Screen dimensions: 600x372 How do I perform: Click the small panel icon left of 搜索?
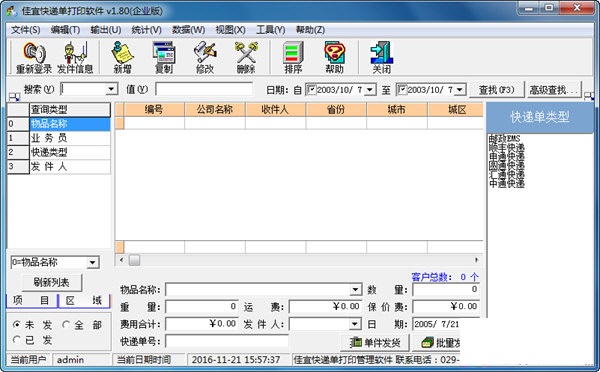(x=14, y=97)
